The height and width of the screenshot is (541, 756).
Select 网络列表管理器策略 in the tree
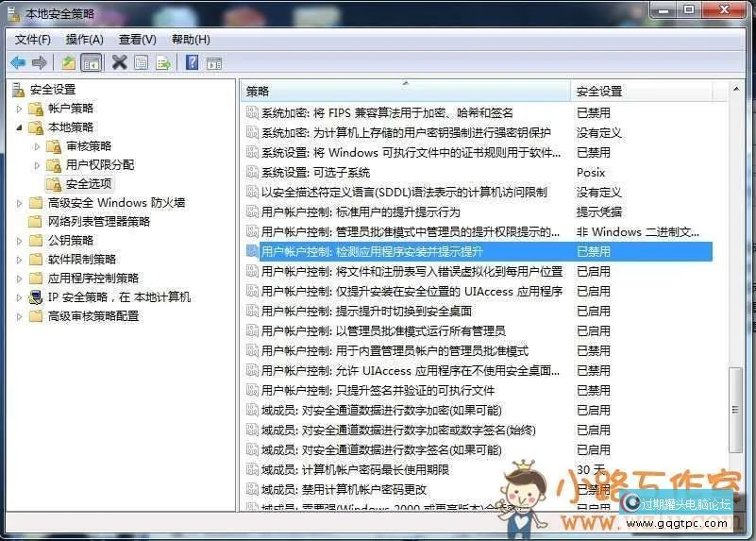[99, 221]
